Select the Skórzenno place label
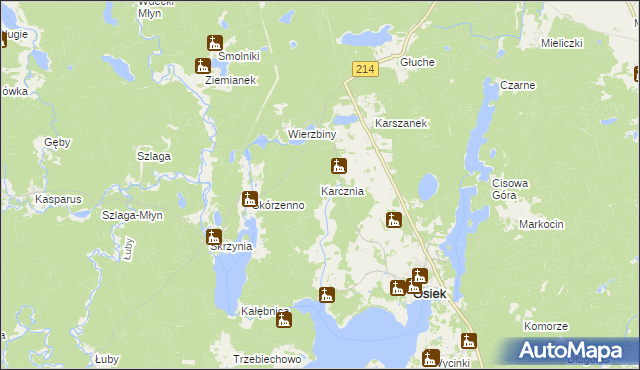640x370 pixels. click(x=280, y=206)
